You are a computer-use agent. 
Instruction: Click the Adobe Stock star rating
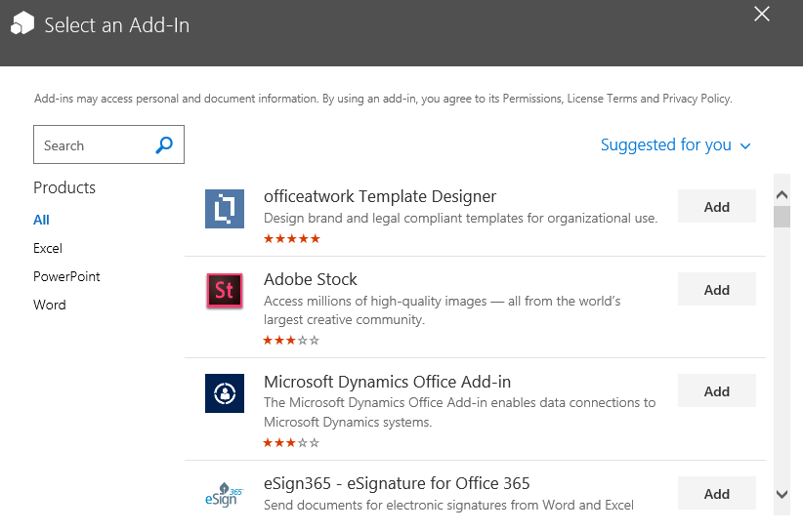click(291, 341)
